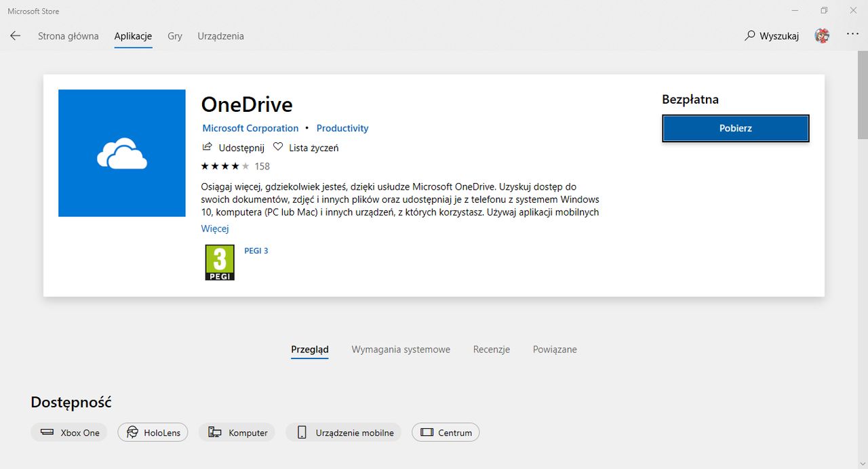868x469 pixels.
Task: Switch to the Gry tab
Action: [x=175, y=36]
